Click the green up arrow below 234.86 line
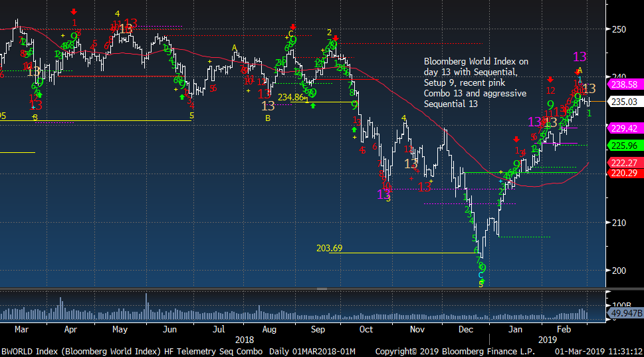Viewport: 644px width, 357px height. tap(313, 106)
